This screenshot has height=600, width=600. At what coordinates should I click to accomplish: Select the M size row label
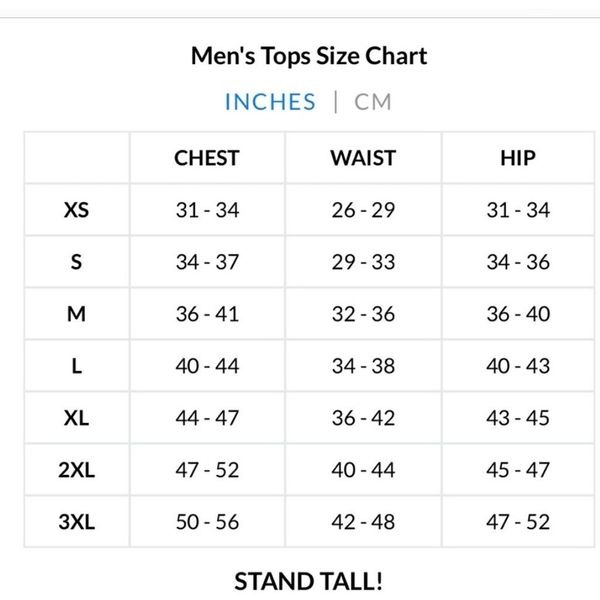point(77,314)
